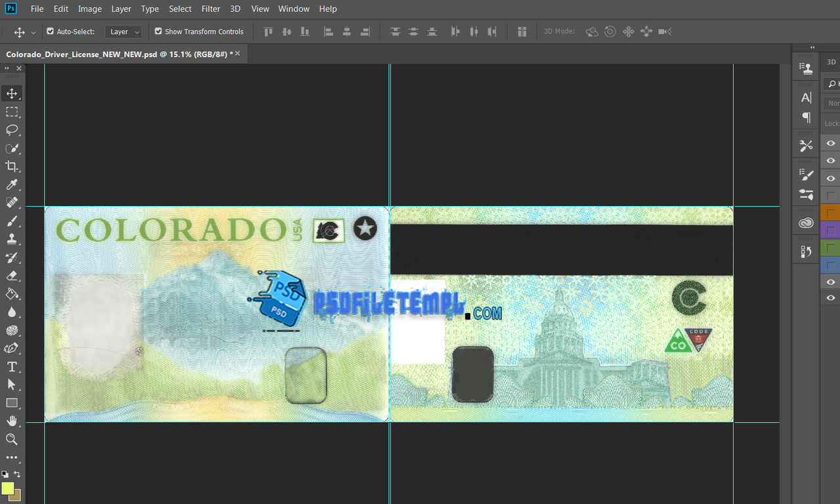Switch to the 3D panel tab
This screenshot has height=504, width=840.
[x=831, y=62]
